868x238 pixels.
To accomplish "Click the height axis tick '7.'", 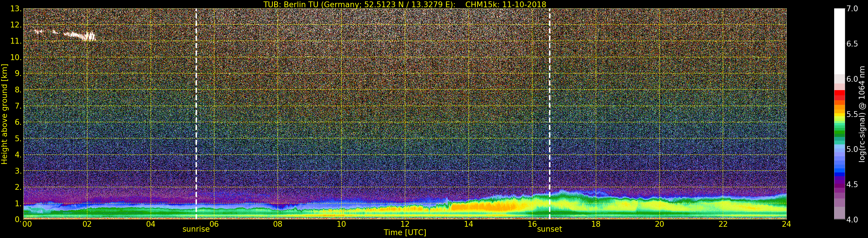I will [x=18, y=106].
